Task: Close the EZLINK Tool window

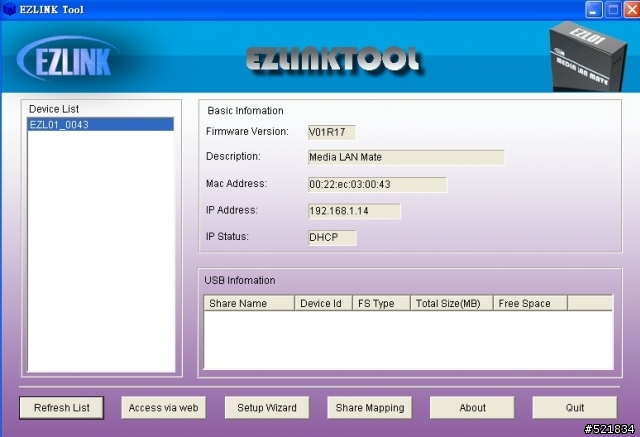Action: tap(632, 9)
